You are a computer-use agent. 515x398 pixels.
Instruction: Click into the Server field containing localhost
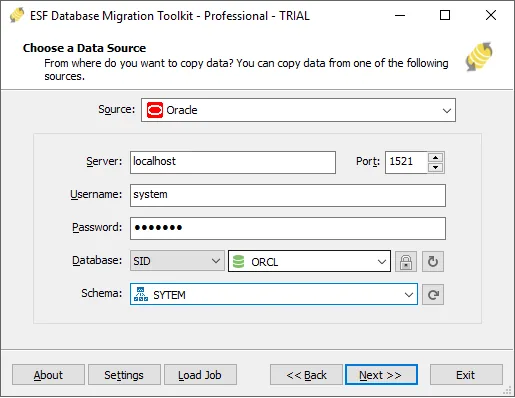(x=233, y=162)
